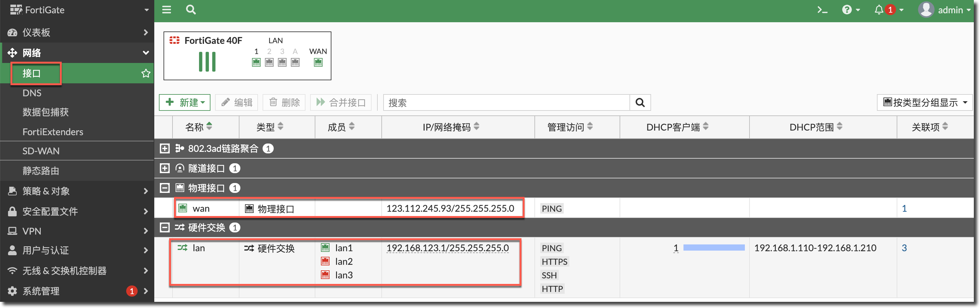Viewport: 980px width, 308px height.
Task: Open the CLI console icon
Action: [x=822, y=10]
